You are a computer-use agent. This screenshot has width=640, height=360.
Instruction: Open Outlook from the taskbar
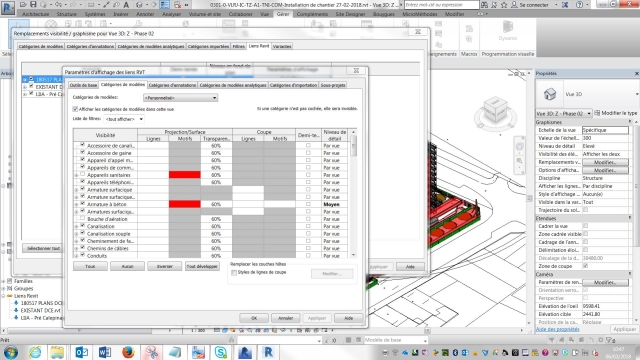81,352
